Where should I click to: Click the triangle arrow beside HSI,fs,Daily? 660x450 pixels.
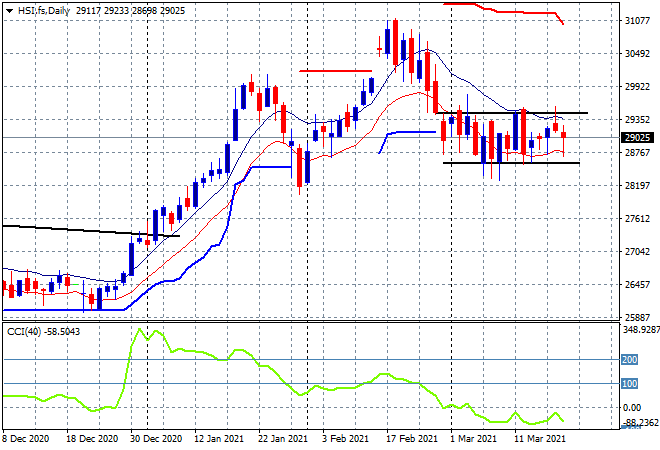[x=9, y=9]
